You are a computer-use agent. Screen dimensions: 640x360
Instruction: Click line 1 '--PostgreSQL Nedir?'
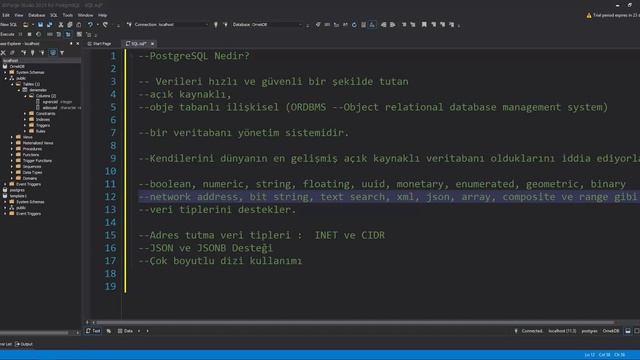[194, 56]
